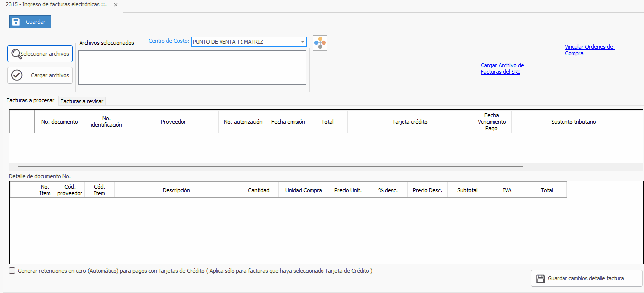Screen dimensions: 644x293
Task: Click the Proveedor column header
Action: [173, 122]
